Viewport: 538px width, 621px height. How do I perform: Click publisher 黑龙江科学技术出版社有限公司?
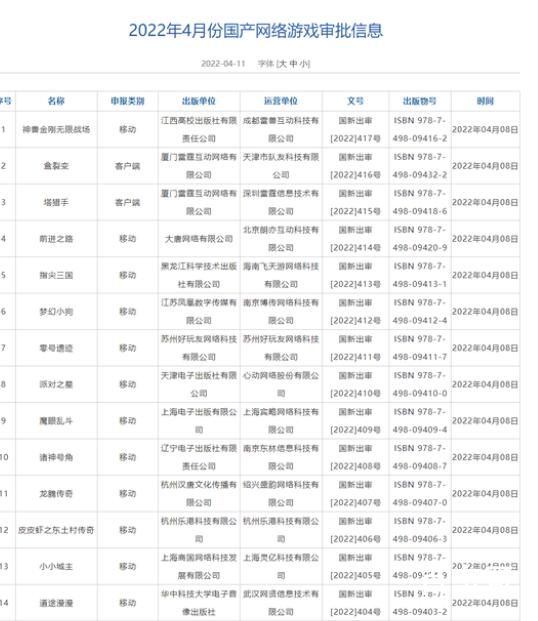pyautogui.click(x=199, y=275)
